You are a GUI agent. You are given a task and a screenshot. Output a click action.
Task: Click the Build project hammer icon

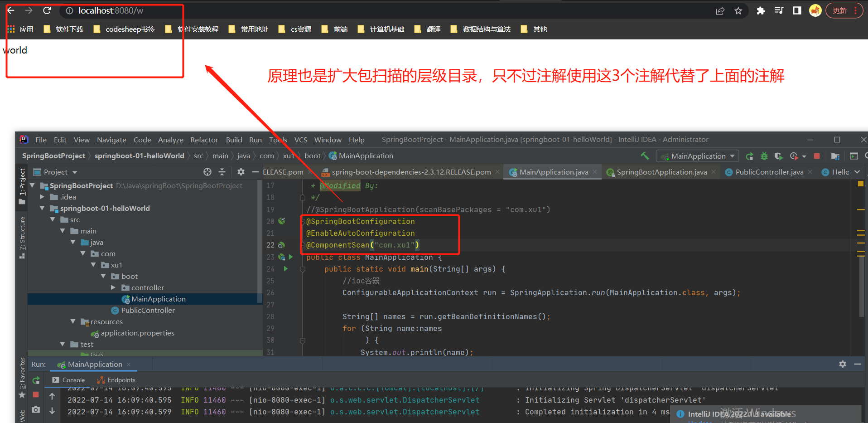point(645,156)
